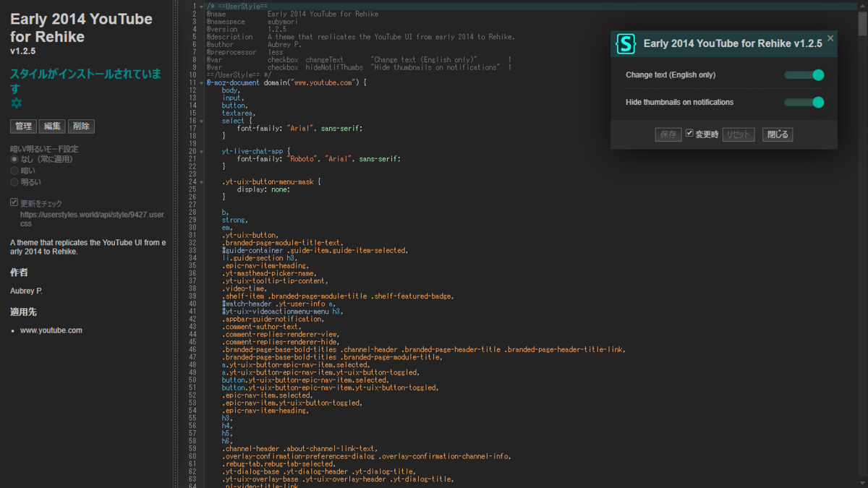Click the author name Aubrey P. in the sidebar
This screenshot has width=868, height=488.
(x=26, y=291)
